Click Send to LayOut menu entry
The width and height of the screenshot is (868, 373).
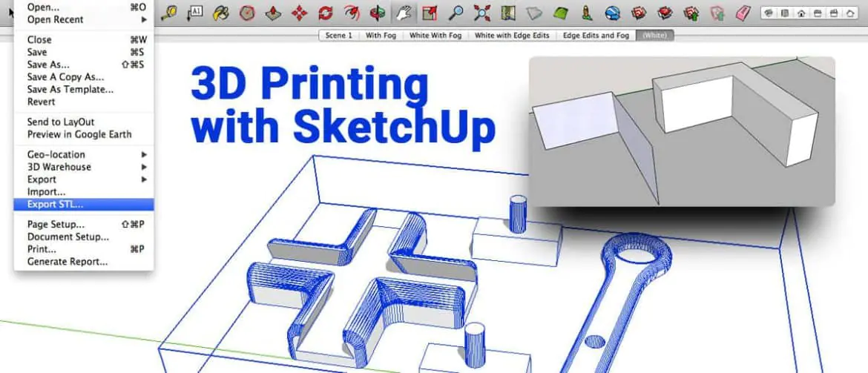(61, 122)
